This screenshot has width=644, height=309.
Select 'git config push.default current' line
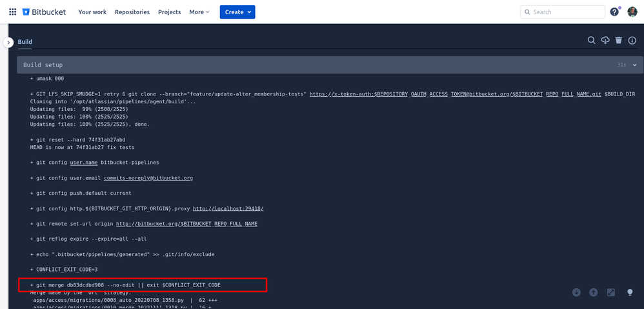[81, 193]
